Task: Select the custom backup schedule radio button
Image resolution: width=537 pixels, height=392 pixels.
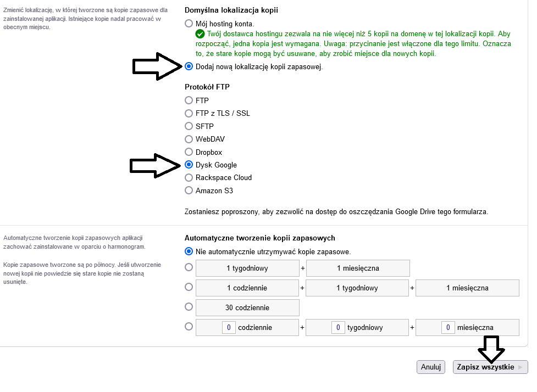Action: click(x=189, y=326)
